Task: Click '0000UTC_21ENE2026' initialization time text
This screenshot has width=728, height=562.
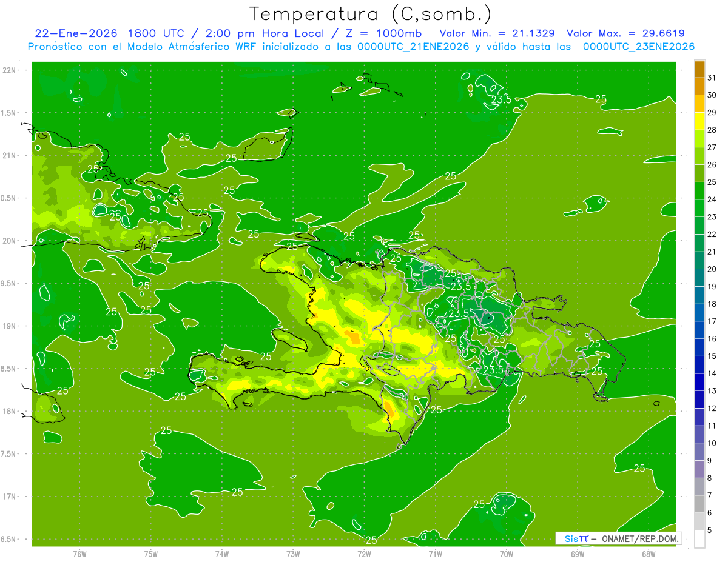Action: click(x=413, y=47)
